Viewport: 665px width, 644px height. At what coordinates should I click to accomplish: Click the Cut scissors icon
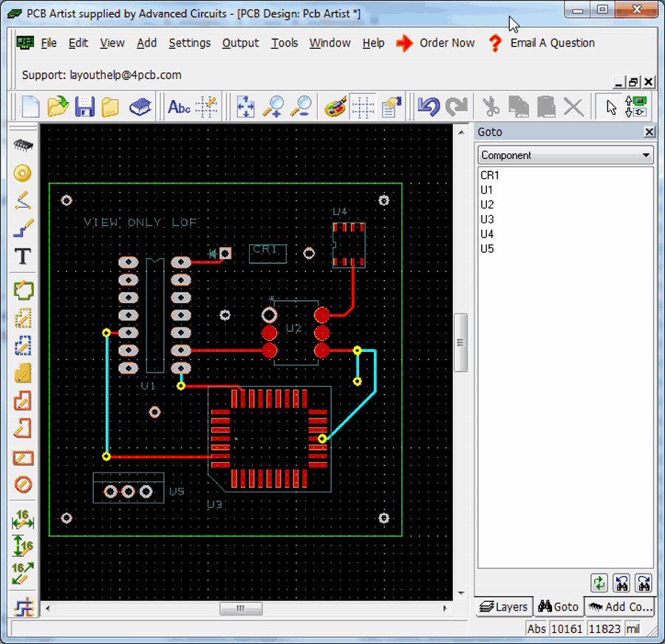(x=491, y=106)
